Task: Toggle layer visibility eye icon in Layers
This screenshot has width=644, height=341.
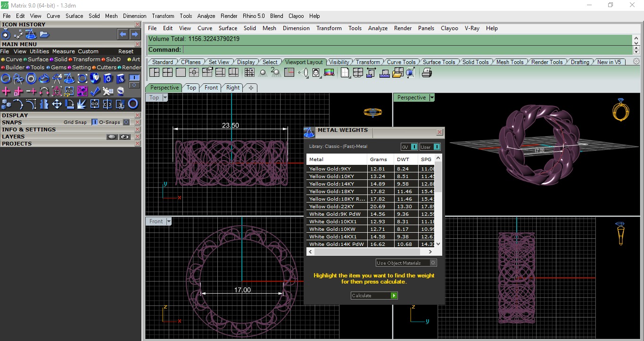Action: [124, 137]
